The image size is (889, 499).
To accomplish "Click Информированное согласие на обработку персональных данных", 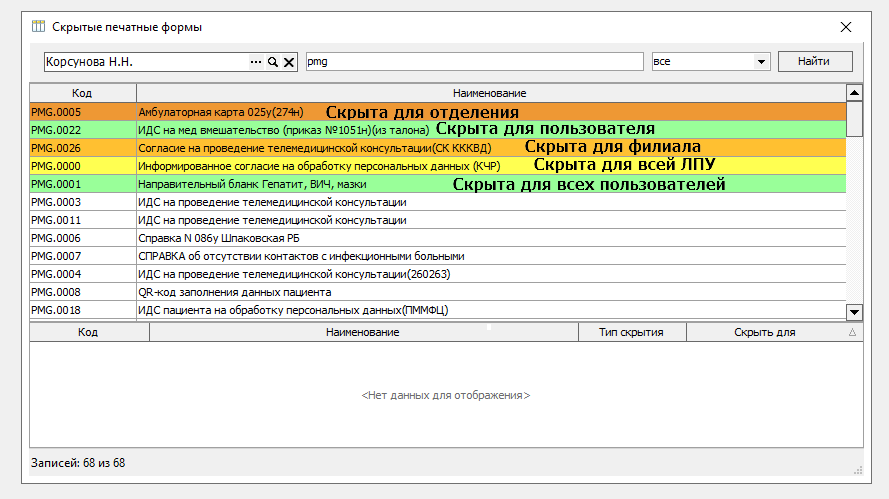I will pos(319,166).
